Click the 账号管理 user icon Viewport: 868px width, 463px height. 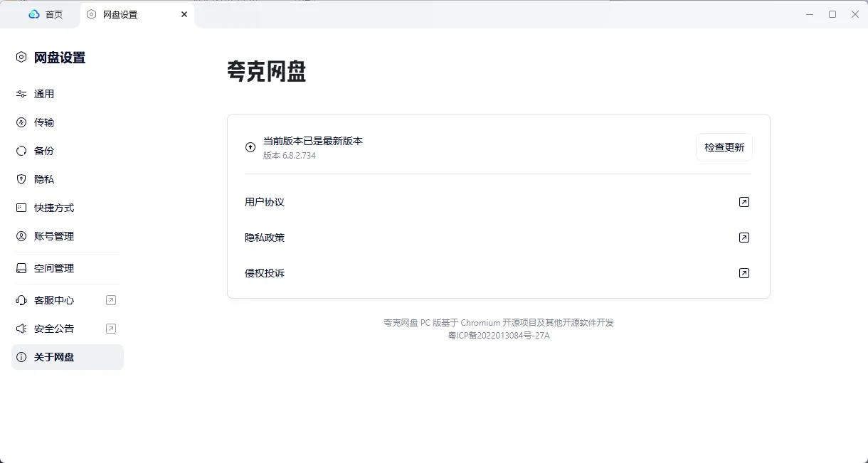[21, 236]
